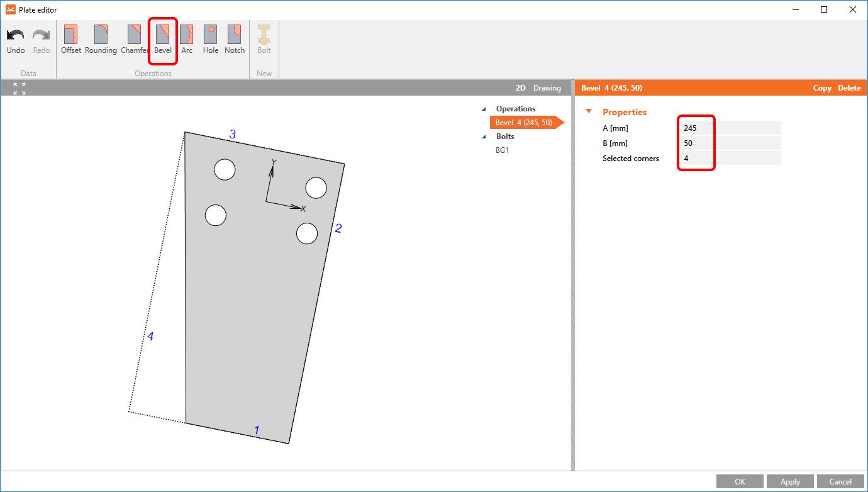868x492 pixels.
Task: Collapse the Operations tree group
Action: [484, 109]
